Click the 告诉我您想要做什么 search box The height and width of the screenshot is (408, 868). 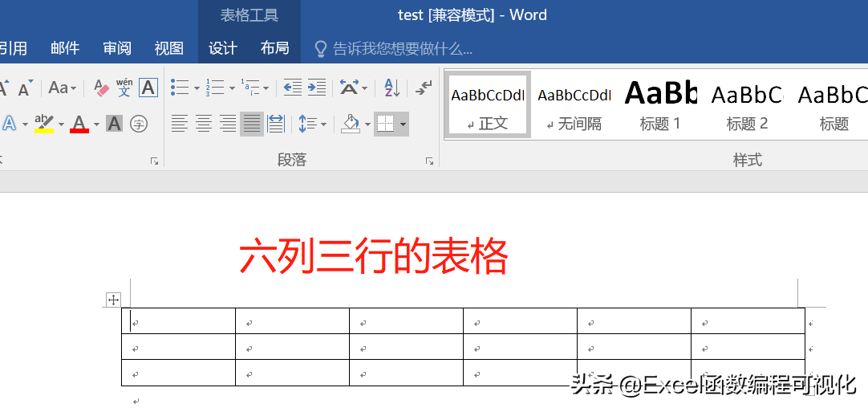(x=394, y=49)
